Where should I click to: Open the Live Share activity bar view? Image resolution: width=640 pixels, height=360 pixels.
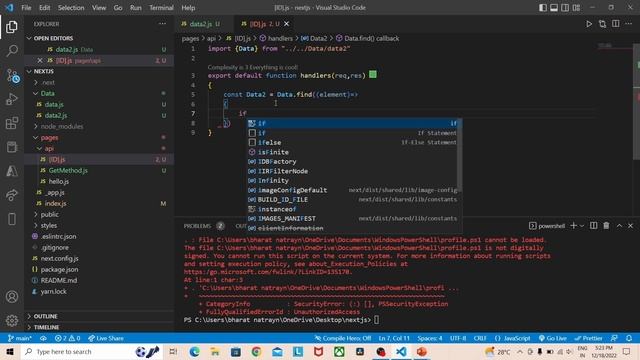12,195
